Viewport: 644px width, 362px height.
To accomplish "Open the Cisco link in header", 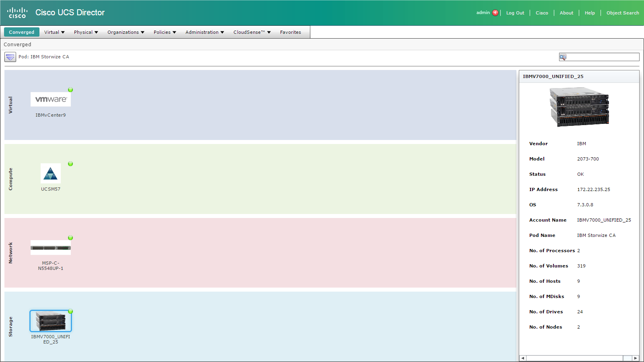I will pos(542,13).
